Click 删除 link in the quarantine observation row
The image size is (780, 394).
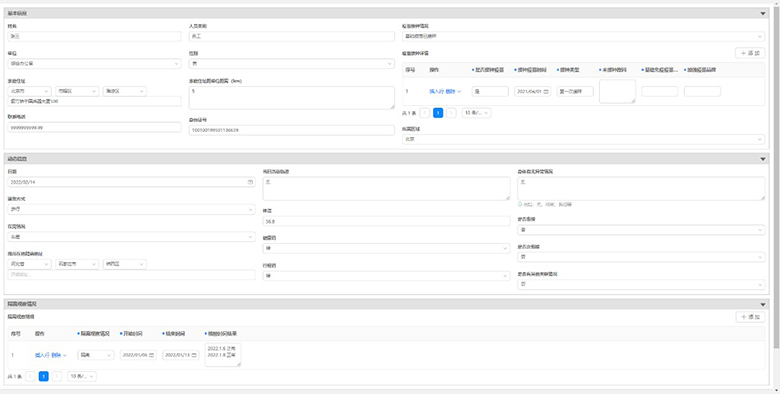[x=56, y=355]
